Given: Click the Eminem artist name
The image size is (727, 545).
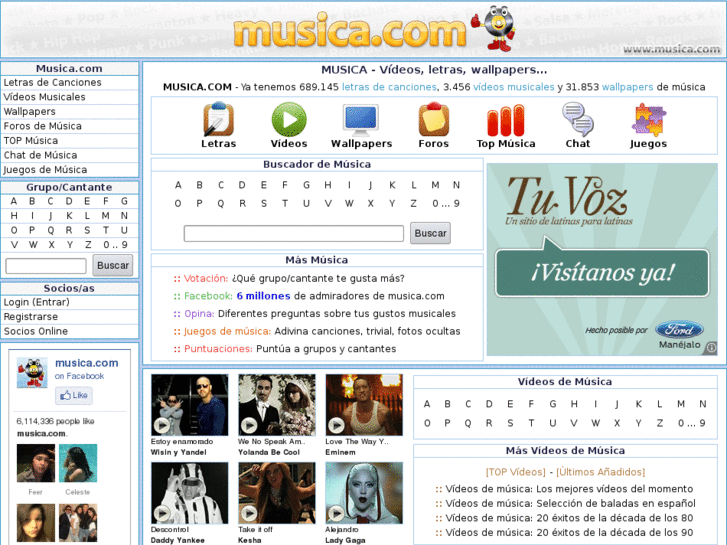Looking at the screenshot, I should tap(340, 452).
